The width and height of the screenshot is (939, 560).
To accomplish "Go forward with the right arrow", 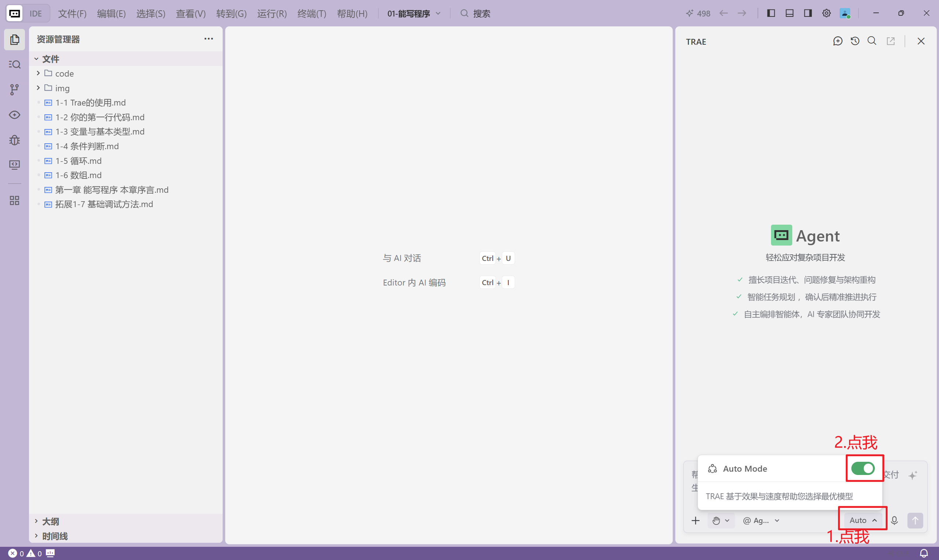I will pos(742,13).
